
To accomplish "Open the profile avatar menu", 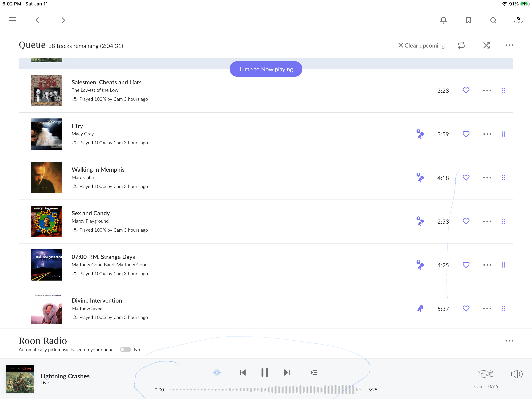I will click(518, 20).
